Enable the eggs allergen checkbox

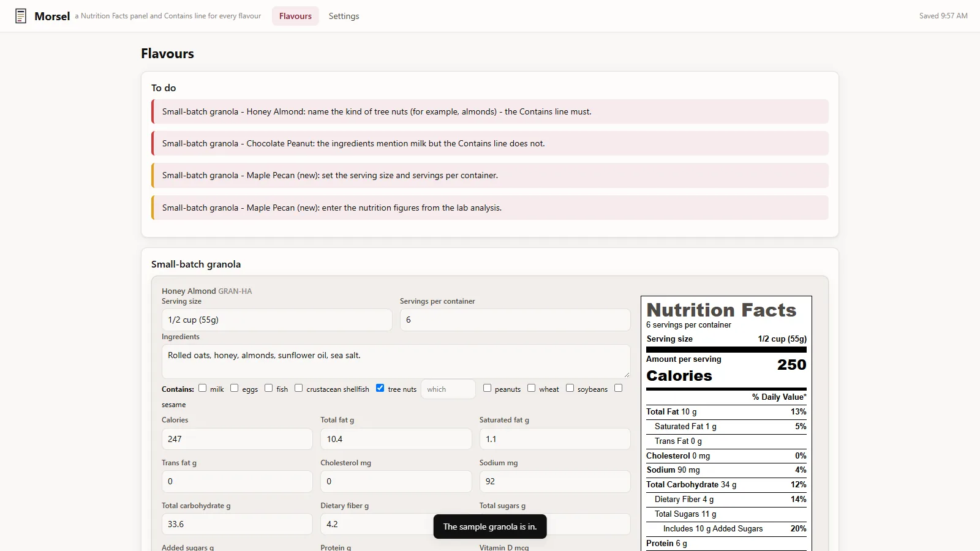point(234,388)
